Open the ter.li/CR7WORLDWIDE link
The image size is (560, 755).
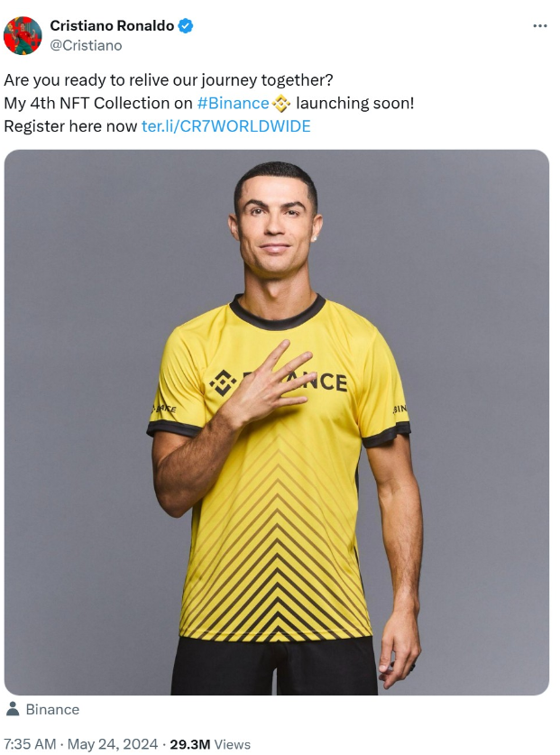click(225, 126)
